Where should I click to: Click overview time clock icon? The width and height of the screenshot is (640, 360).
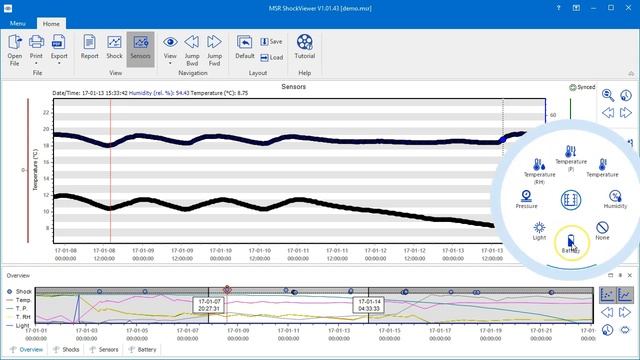pos(607,330)
